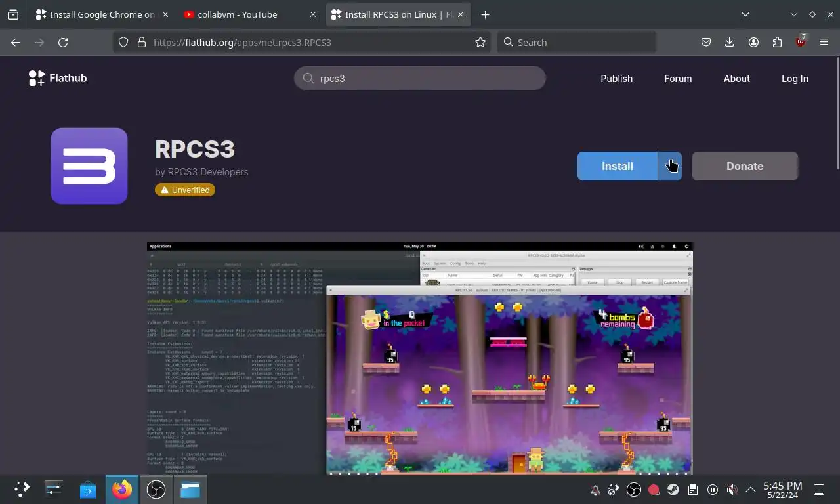This screenshot has height=504, width=840.
Task: Open Firefox downloads panel
Action: [730, 42]
